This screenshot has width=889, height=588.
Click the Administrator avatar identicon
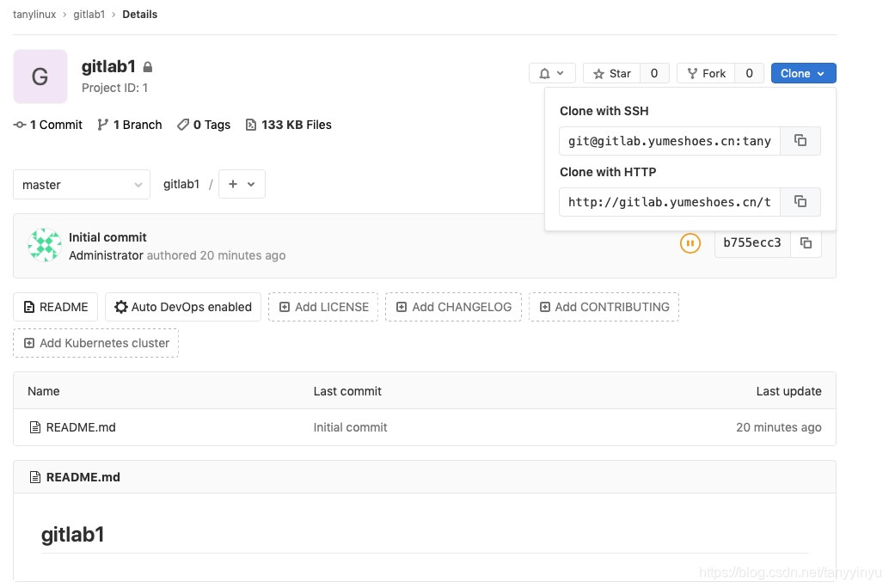(45, 245)
